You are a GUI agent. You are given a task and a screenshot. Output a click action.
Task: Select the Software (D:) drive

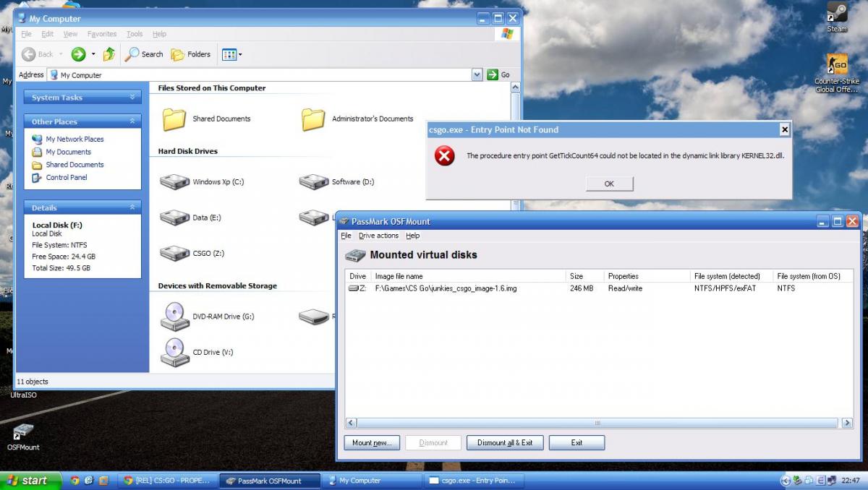click(336, 181)
